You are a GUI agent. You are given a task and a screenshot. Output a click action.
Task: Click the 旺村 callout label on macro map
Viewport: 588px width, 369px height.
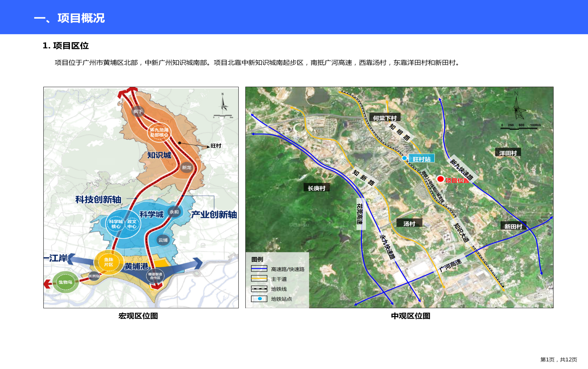(216, 146)
